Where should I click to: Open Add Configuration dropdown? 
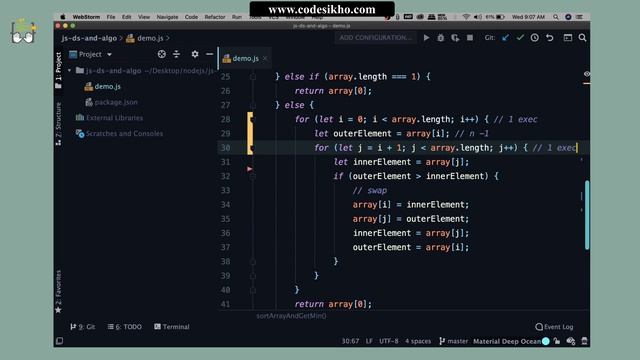(376, 38)
